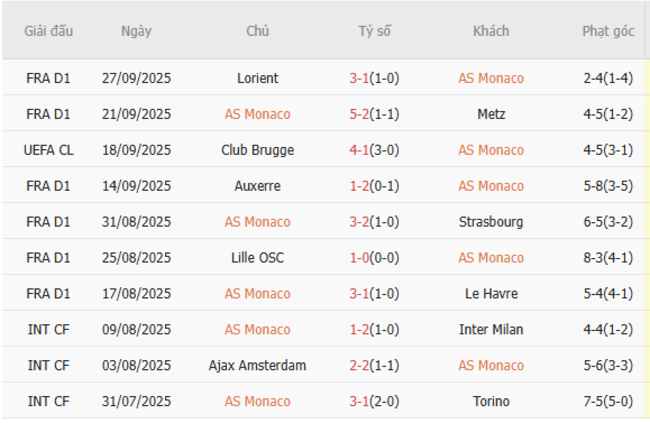Open the Le Havre team link

pos(491,294)
